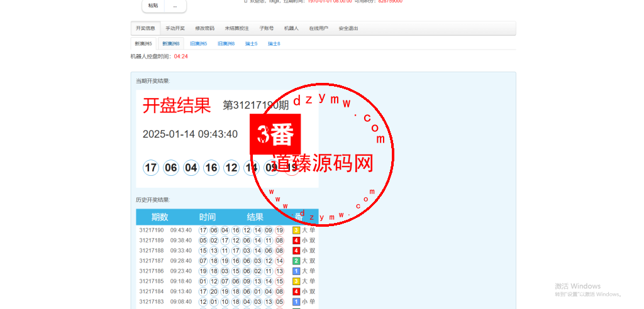The image size is (644, 309).
Task: Click period number 31217189 in history table
Action: click(x=152, y=241)
